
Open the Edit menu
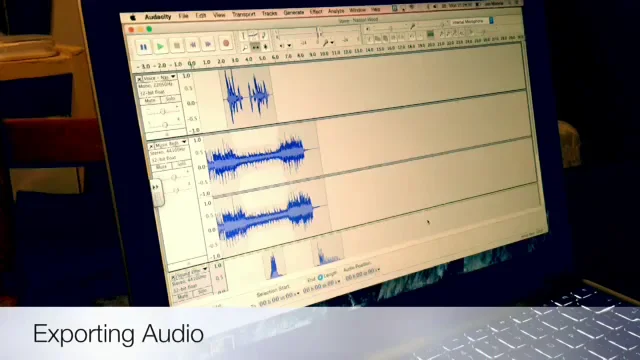click(200, 16)
